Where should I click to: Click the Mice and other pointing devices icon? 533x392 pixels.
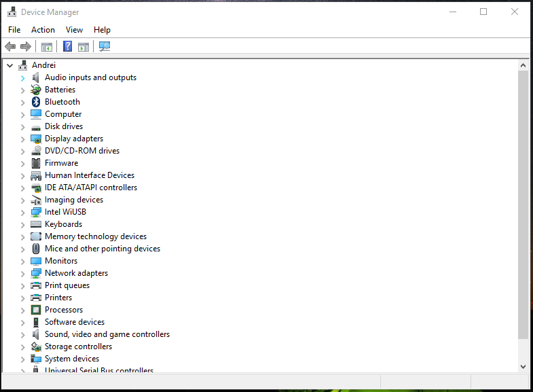coord(36,249)
